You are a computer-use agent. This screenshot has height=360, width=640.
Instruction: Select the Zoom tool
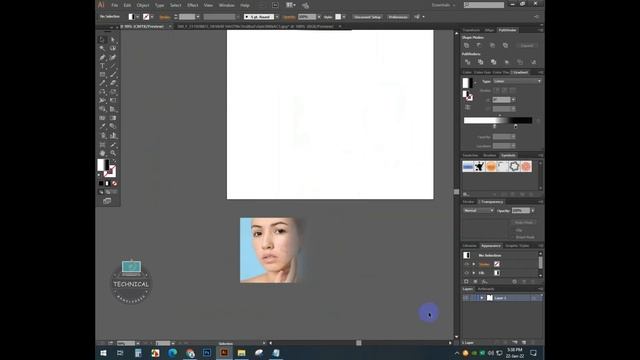(x=113, y=153)
